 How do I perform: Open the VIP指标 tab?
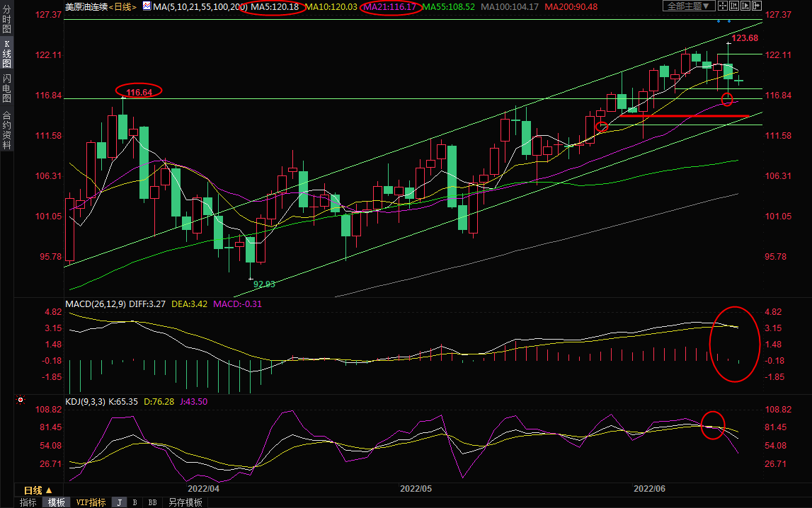(x=91, y=502)
